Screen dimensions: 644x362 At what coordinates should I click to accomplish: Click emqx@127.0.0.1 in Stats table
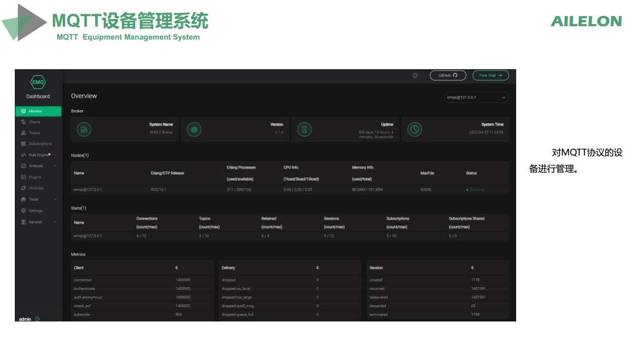[x=88, y=236]
